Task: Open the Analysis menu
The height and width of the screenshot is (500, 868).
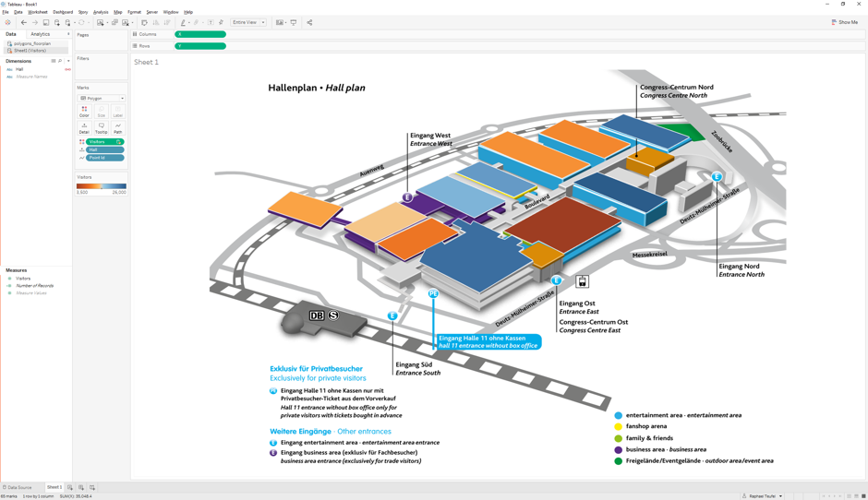Action: [101, 12]
